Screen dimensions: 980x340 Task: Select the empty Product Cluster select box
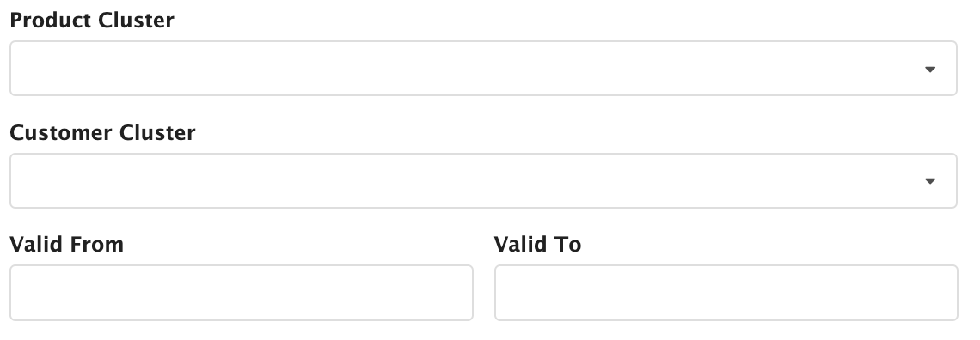[x=483, y=69]
